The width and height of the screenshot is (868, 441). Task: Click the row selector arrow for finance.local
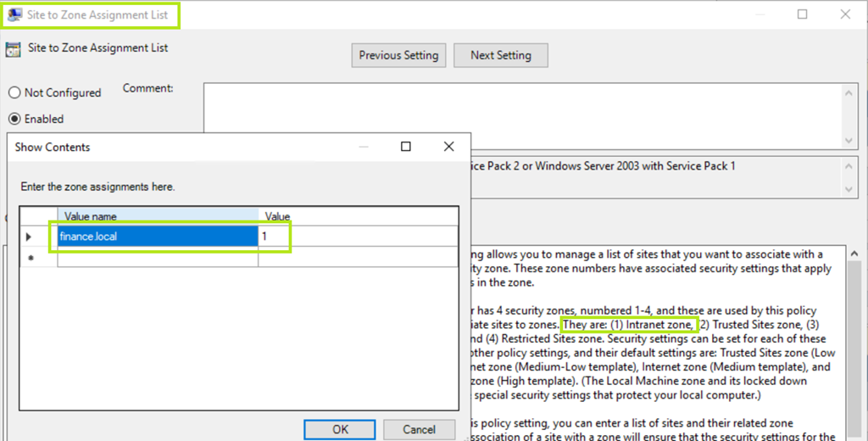30,237
